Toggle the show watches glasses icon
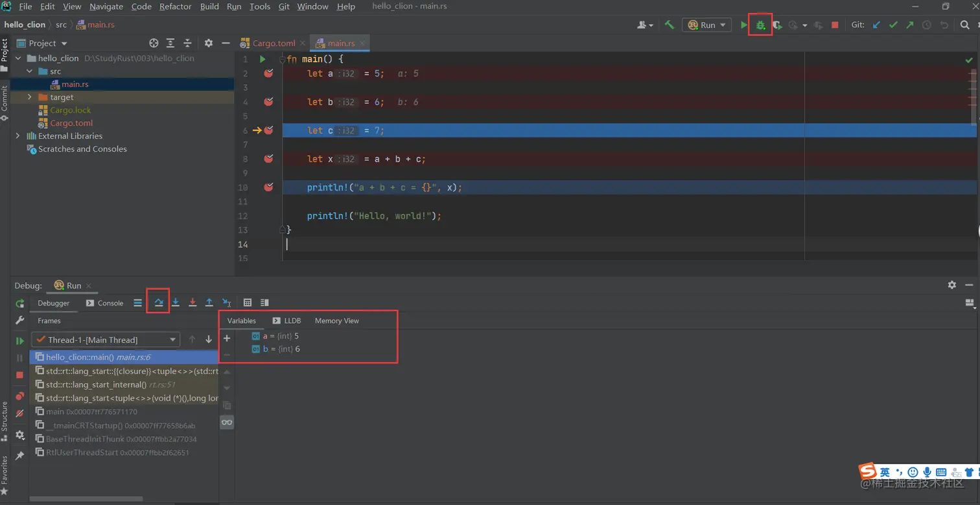The image size is (980, 505). click(x=227, y=422)
